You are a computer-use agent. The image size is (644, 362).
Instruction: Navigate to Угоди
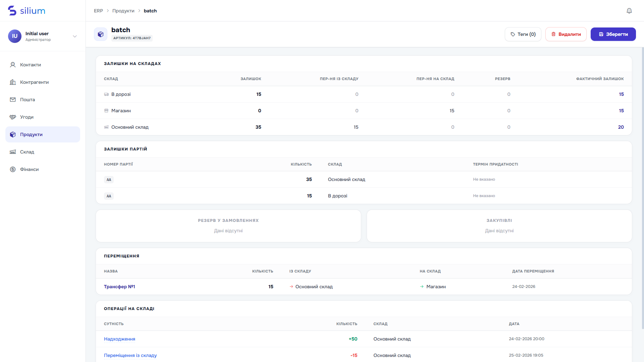(x=43, y=117)
